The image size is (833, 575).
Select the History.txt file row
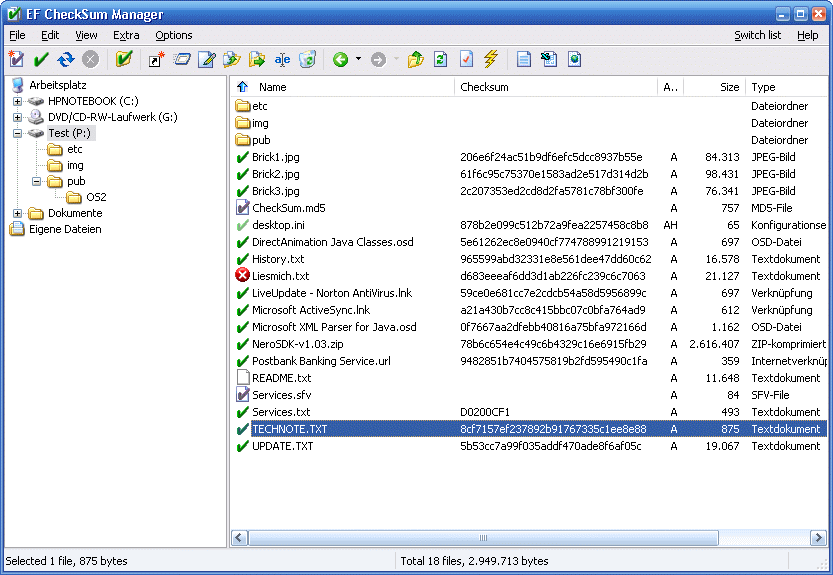[x=529, y=259]
